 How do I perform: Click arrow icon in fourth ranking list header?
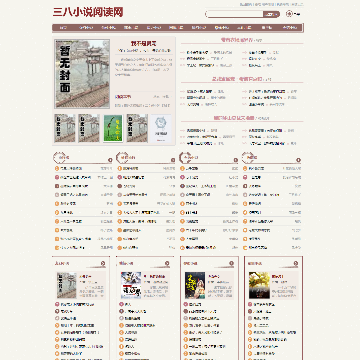[x=298, y=160]
